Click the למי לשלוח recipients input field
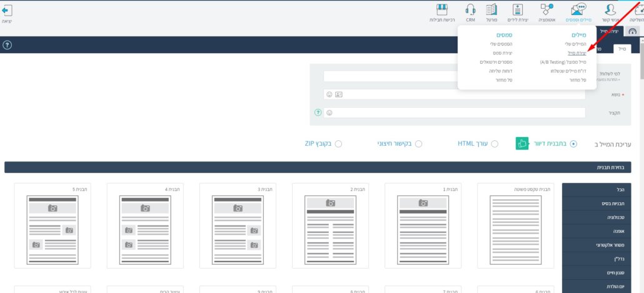 (391, 76)
